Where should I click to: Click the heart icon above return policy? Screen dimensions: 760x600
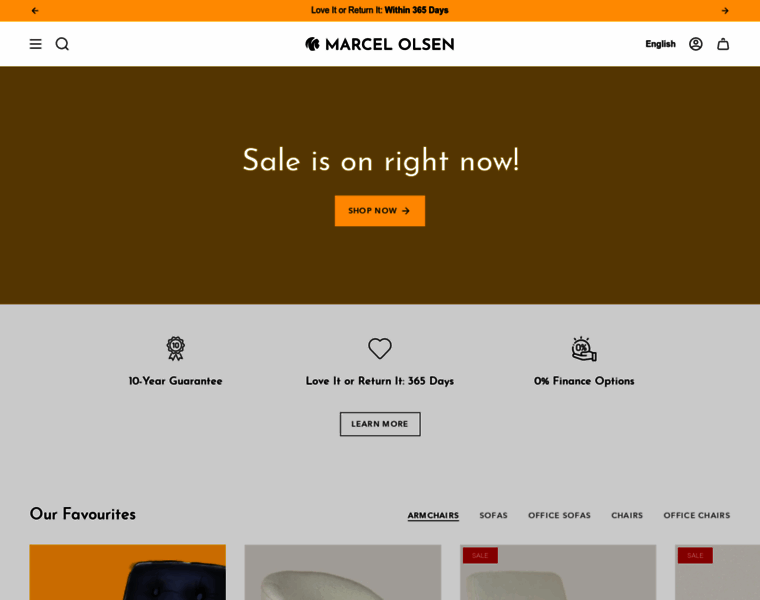click(380, 348)
